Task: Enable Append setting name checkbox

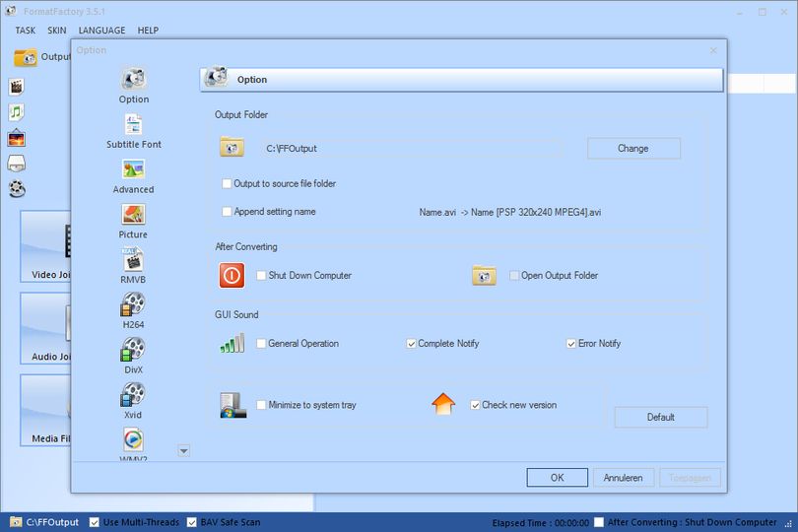Action: point(227,211)
